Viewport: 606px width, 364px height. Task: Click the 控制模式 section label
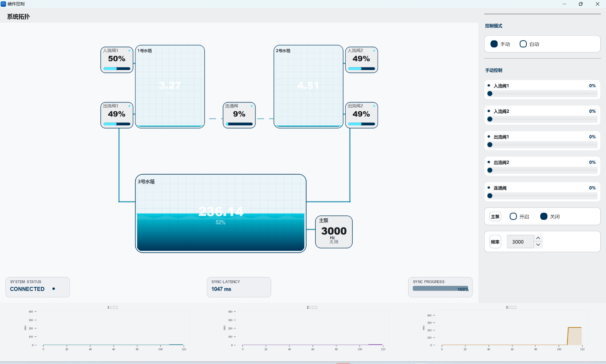(x=494, y=26)
